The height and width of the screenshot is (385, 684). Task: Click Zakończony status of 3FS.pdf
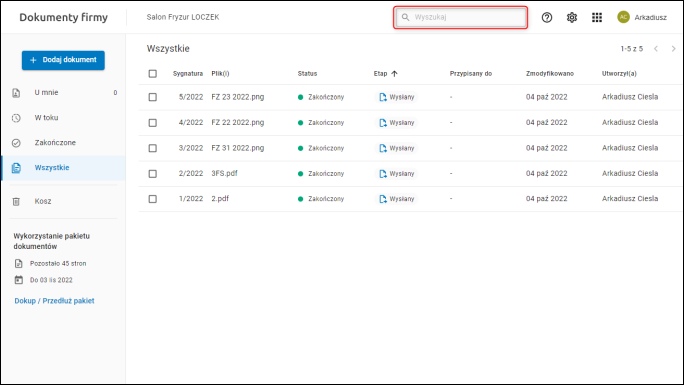(326, 174)
